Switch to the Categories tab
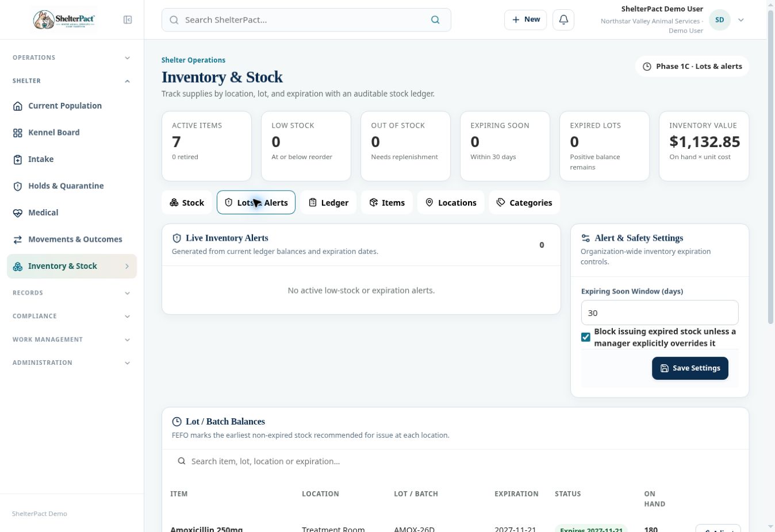Viewport: 775px width, 532px height. [x=524, y=202]
